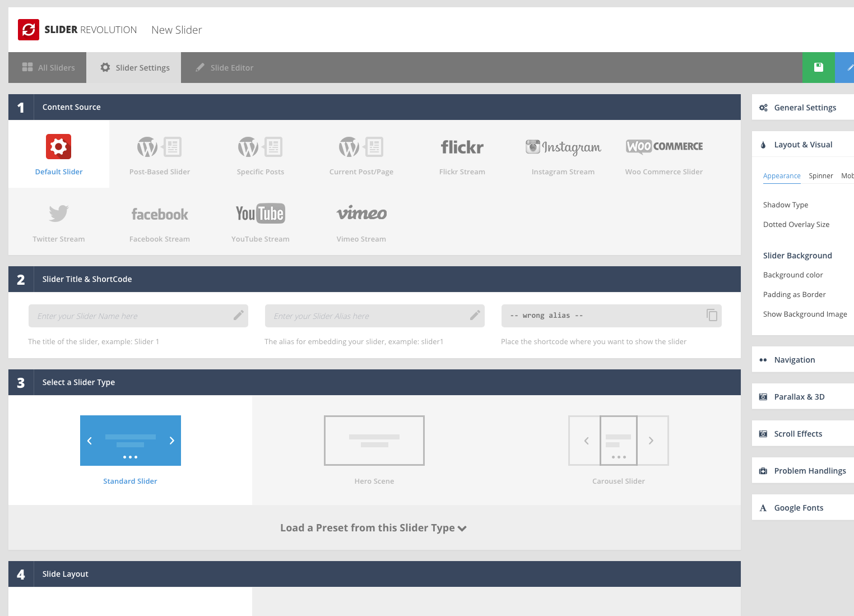Select the Flickr Stream source
This screenshot has height=616, width=854.
(462, 154)
